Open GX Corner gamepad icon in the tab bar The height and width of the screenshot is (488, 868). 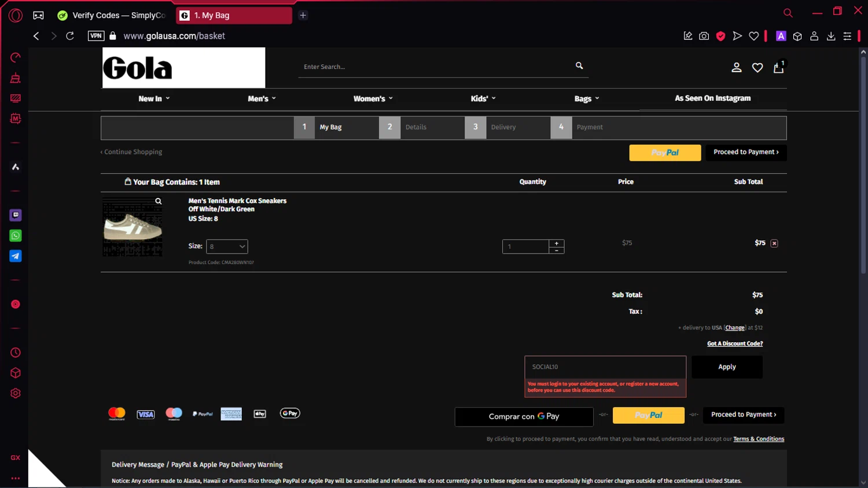click(38, 16)
